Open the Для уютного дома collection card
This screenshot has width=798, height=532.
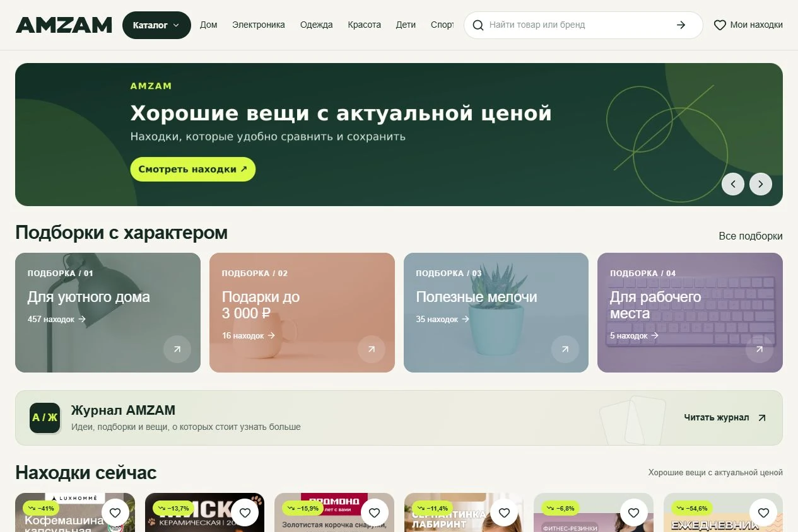[x=108, y=313]
